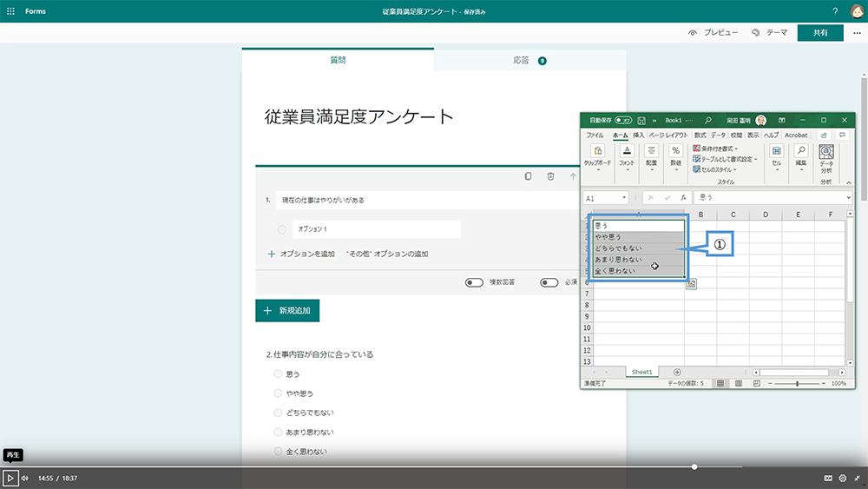Click the Excel ribbon display options icon
This screenshot has width=868, height=489.
coord(782,120)
